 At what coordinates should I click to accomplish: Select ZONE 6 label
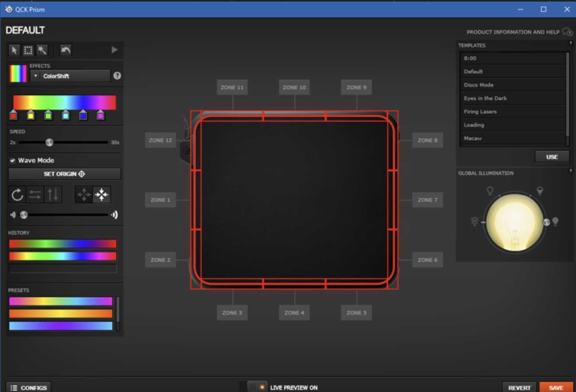point(427,260)
